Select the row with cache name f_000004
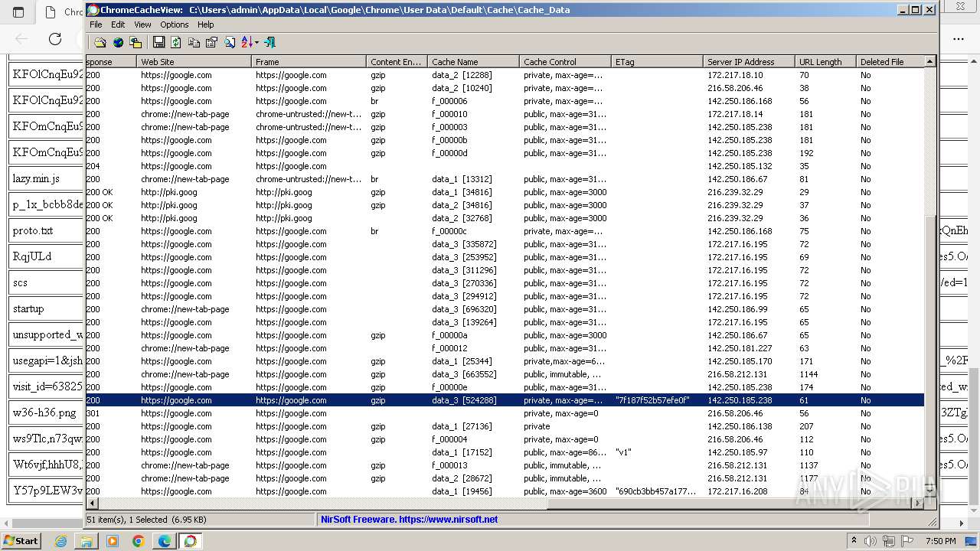Screen dimensions: 980x551 click(x=505, y=439)
